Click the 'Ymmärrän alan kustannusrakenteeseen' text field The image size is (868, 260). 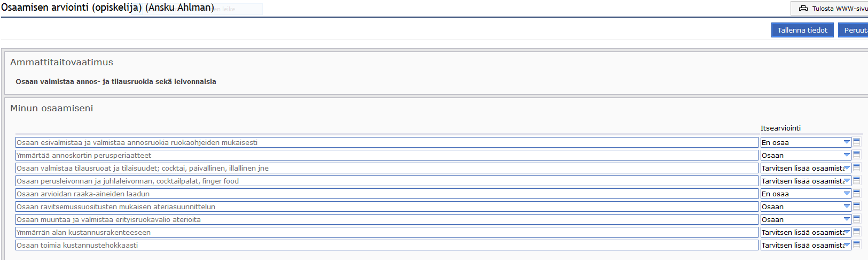coord(387,232)
